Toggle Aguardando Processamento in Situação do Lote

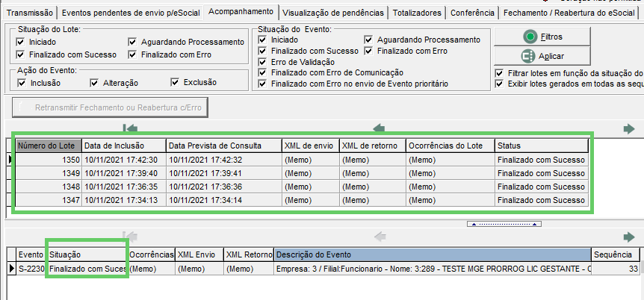[132, 42]
